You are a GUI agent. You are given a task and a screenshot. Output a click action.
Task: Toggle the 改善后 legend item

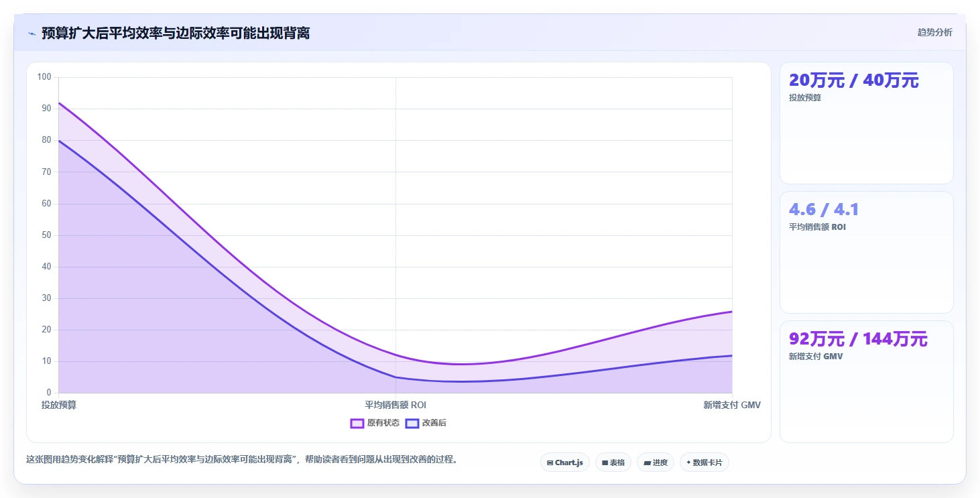[426, 423]
